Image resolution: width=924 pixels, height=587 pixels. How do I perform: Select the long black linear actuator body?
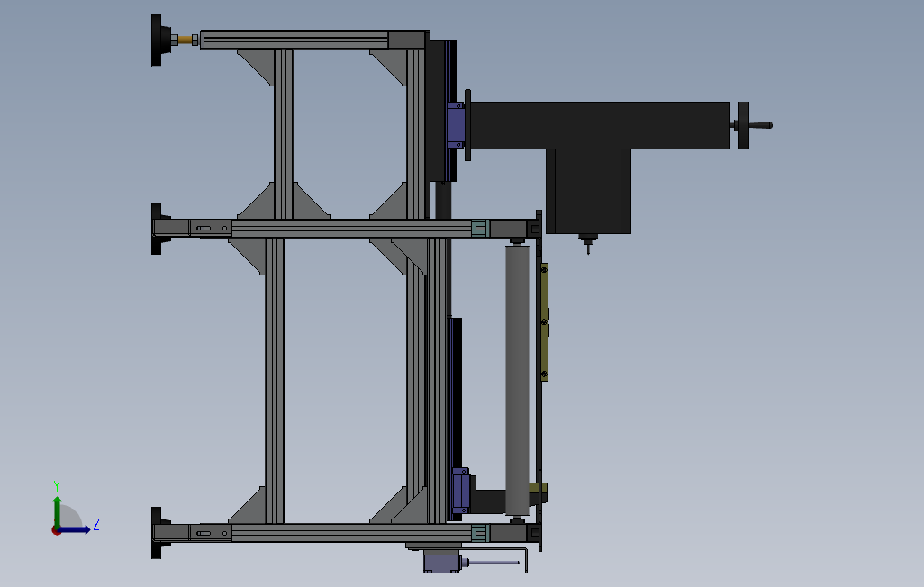click(600, 125)
